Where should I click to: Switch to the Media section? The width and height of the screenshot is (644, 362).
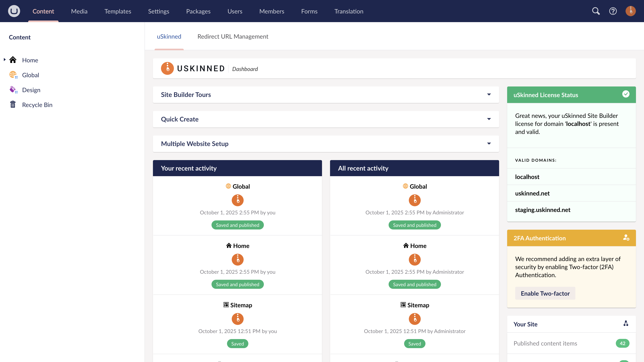pos(79,11)
